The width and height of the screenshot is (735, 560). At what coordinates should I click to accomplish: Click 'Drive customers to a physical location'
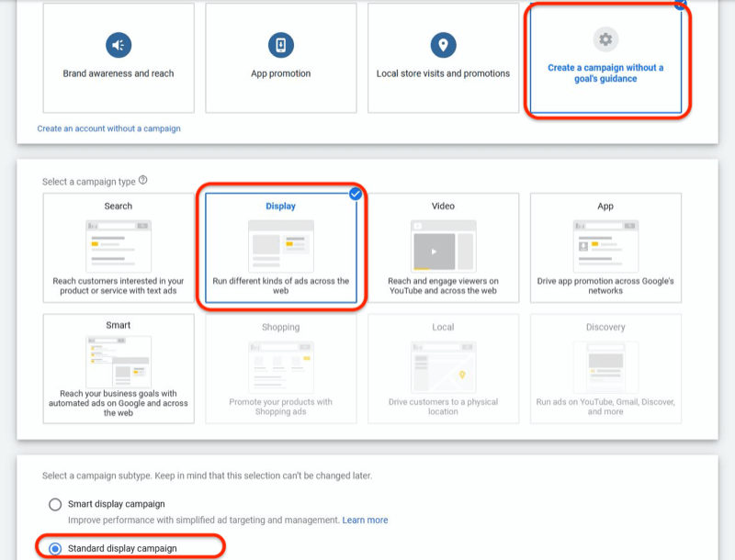tap(443, 407)
